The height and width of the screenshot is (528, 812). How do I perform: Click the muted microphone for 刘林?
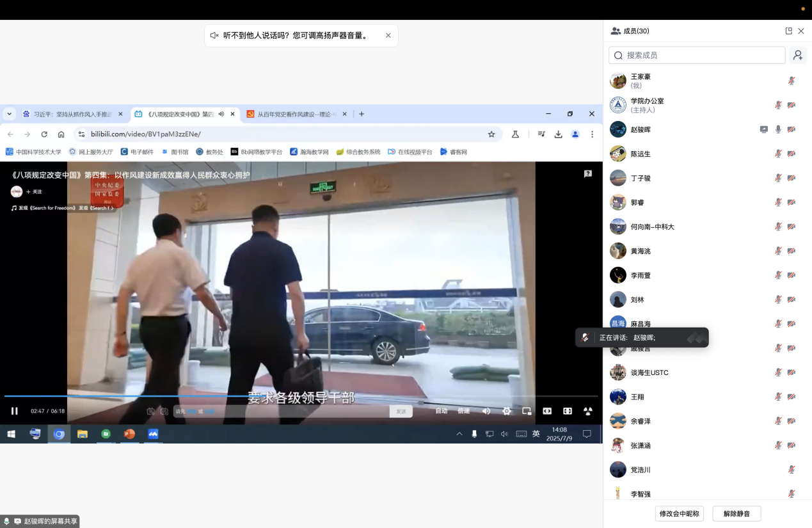pyautogui.click(x=778, y=300)
